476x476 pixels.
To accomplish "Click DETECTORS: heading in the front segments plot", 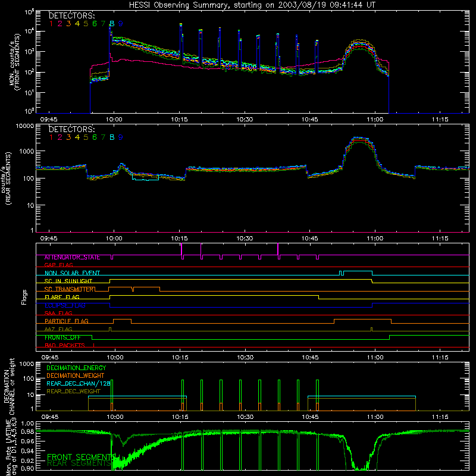I will click(x=71, y=15).
